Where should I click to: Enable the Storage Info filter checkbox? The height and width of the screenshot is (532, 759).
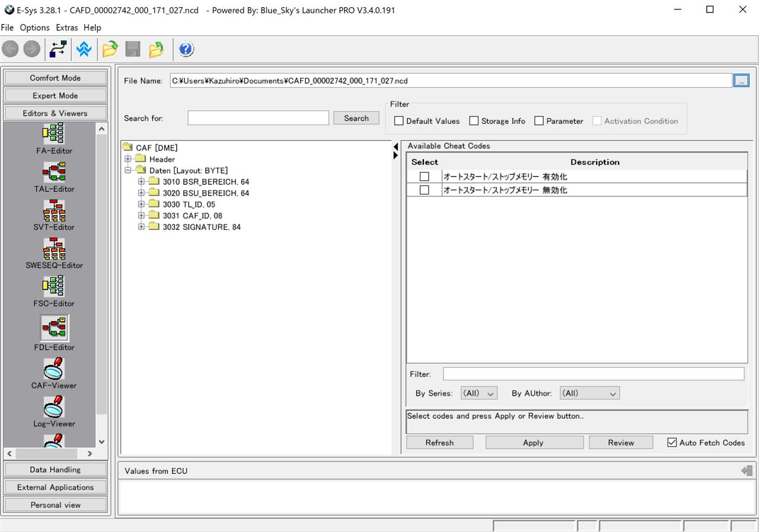tap(474, 121)
